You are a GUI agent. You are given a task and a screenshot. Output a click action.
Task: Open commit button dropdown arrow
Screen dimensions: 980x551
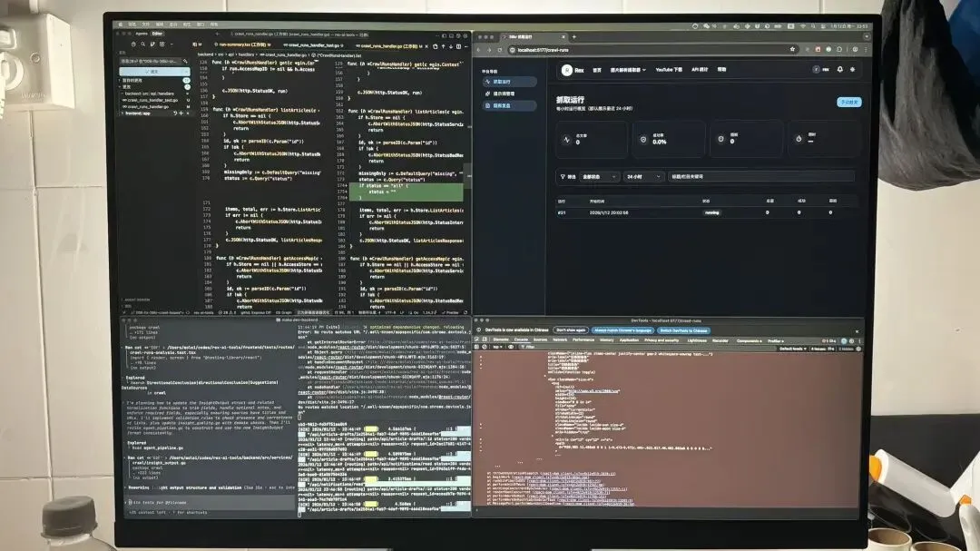186,72
